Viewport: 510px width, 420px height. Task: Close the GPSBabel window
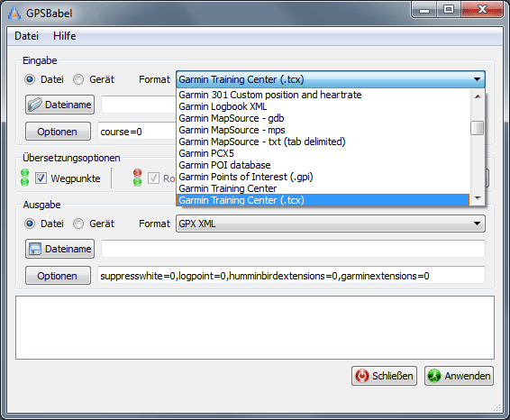(x=482, y=10)
